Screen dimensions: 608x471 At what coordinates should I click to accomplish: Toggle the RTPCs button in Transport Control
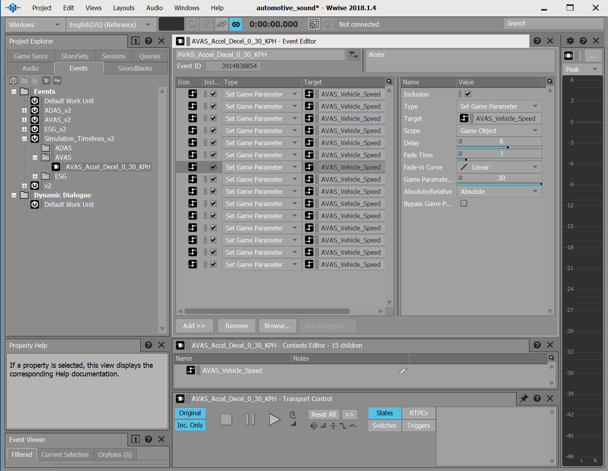click(418, 413)
